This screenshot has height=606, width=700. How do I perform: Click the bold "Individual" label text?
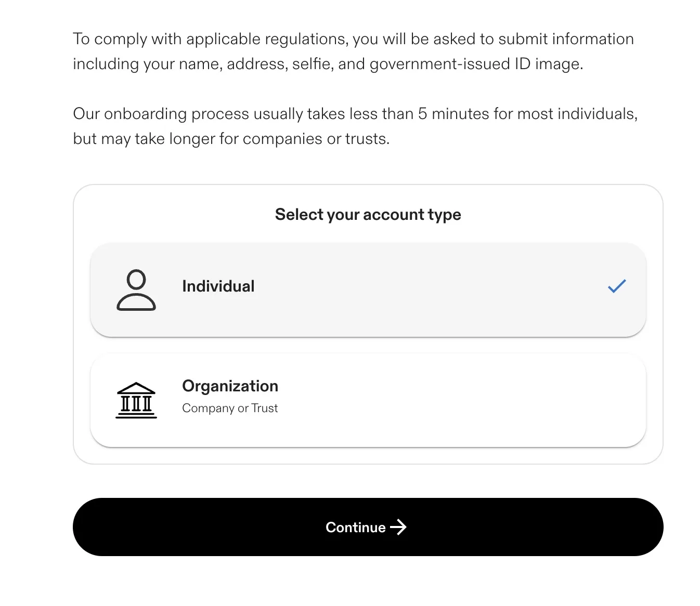(x=218, y=286)
